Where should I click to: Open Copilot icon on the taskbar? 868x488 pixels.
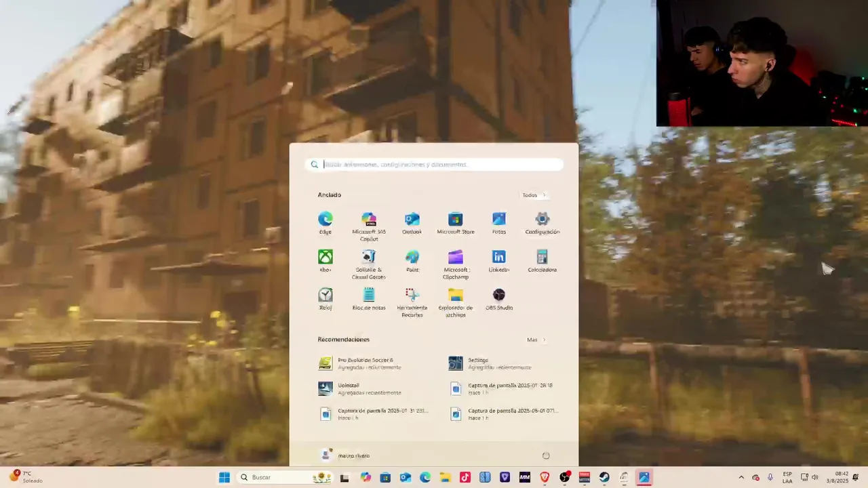pyautogui.click(x=366, y=477)
